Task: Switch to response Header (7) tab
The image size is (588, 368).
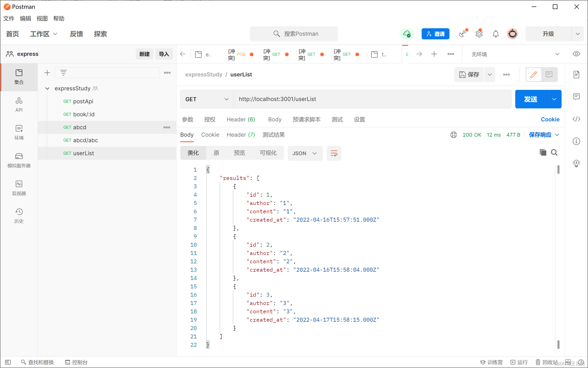Action: coord(240,135)
